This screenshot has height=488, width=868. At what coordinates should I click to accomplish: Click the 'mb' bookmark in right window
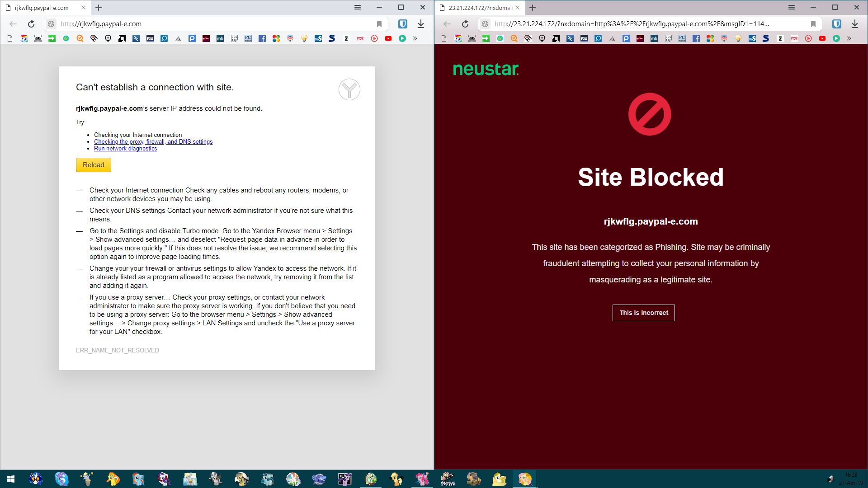click(x=654, y=38)
